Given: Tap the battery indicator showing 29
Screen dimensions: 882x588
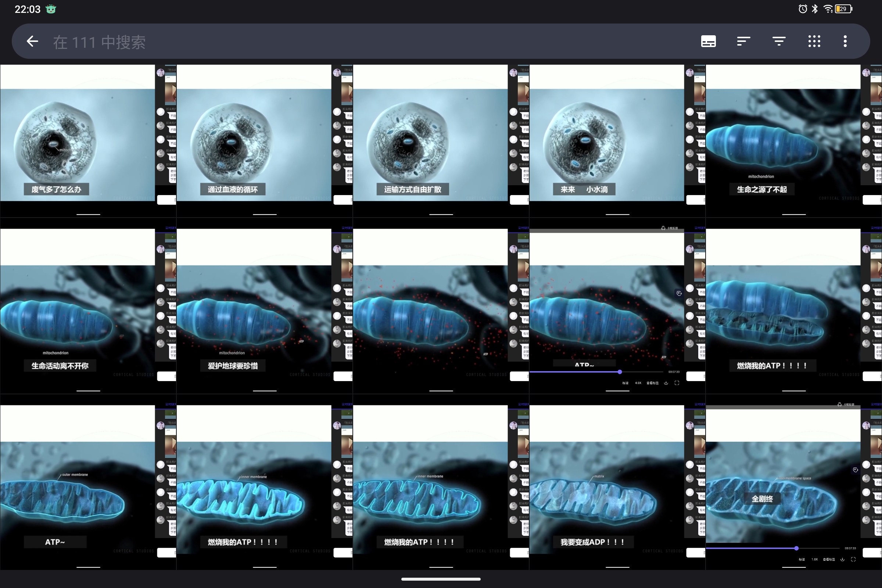Looking at the screenshot, I should [x=843, y=9].
